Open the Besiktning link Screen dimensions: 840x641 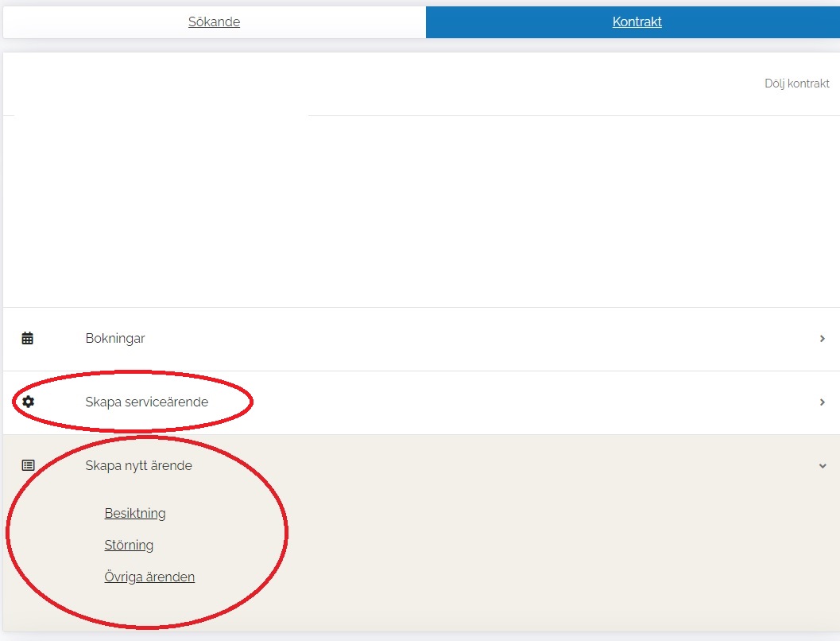coord(135,514)
